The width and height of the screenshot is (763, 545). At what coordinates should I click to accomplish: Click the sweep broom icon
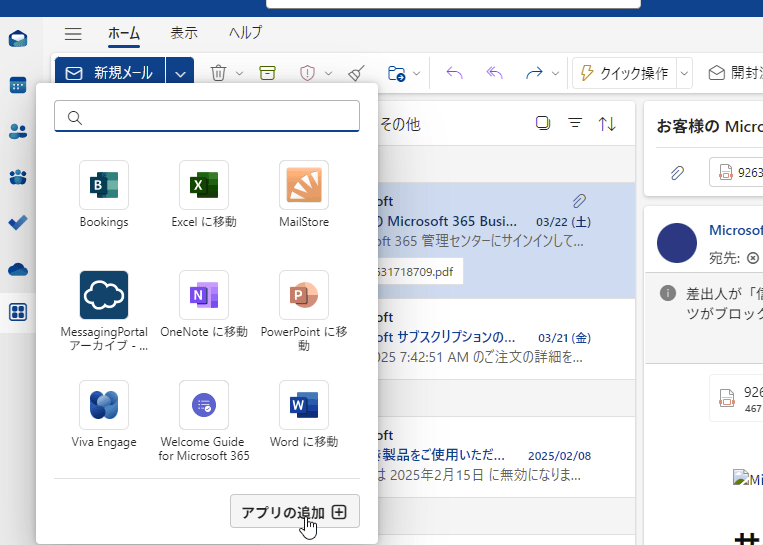pos(356,73)
